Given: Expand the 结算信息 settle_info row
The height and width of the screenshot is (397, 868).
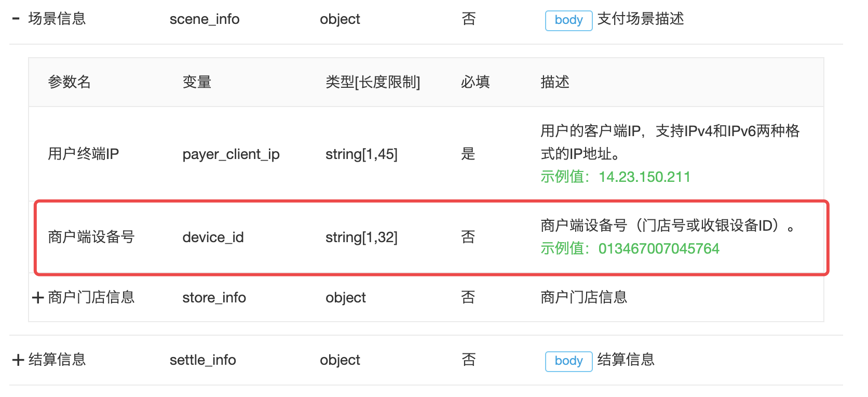Looking at the screenshot, I should pyautogui.click(x=18, y=360).
